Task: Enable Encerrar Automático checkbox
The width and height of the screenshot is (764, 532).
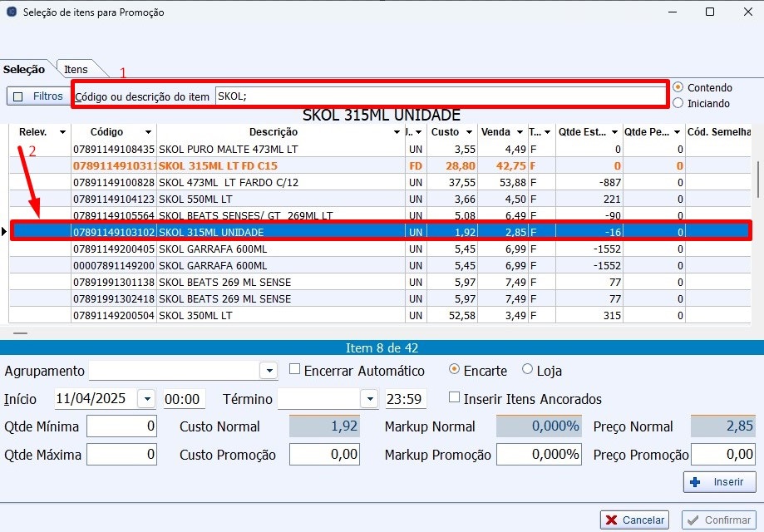Action: tap(294, 370)
